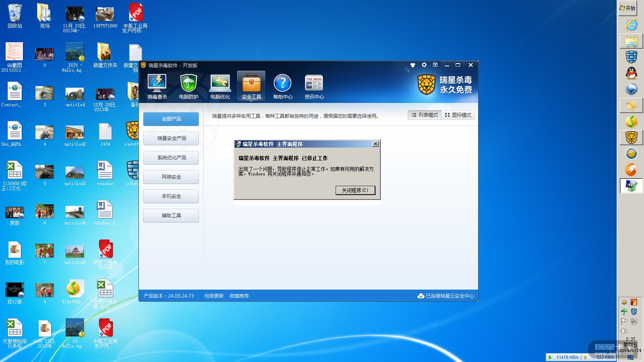Open the orange leopard browser taskbar icon
Screen dimensions: 644x362
click(x=632, y=170)
